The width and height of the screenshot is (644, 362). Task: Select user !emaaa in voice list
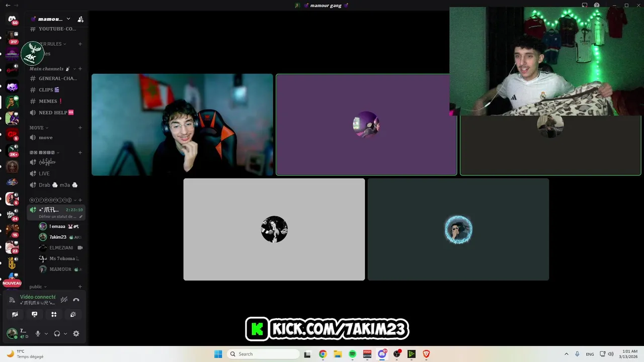61,226
